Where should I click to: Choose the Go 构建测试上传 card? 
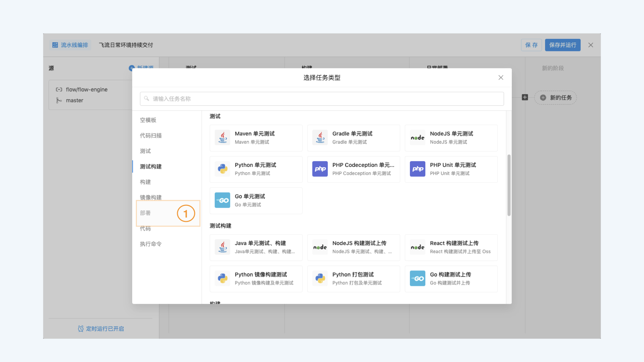[451, 279]
